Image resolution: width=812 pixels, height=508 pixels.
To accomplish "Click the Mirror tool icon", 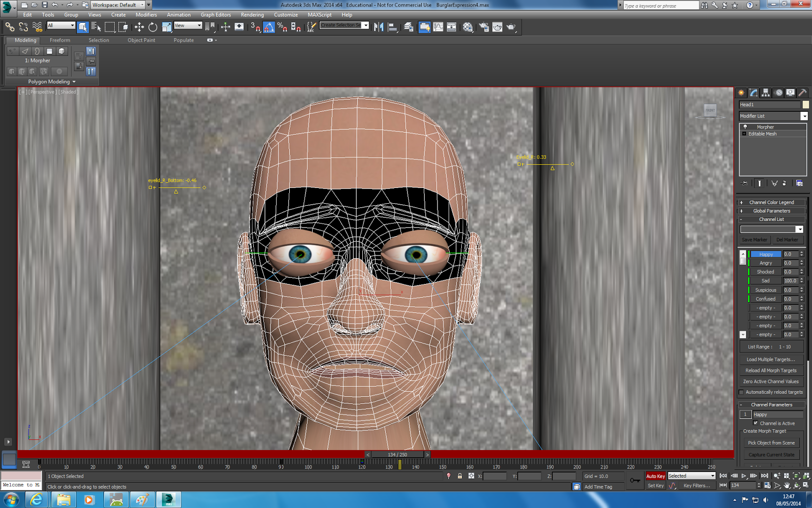I will click(378, 27).
